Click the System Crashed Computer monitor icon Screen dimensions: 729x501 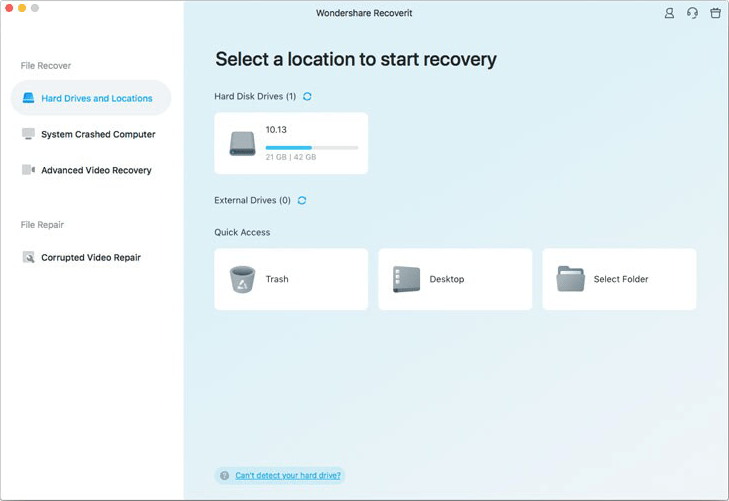click(28, 134)
